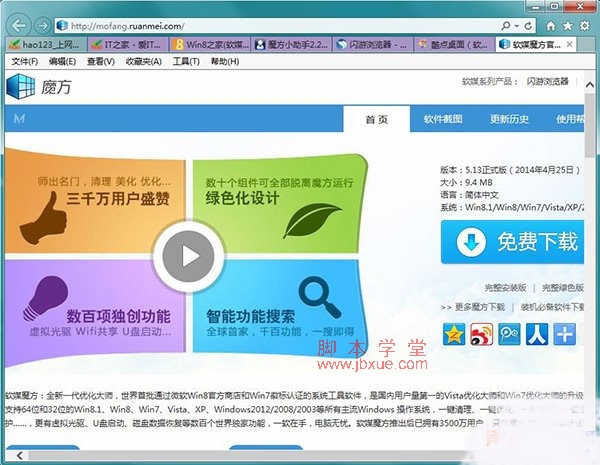This screenshot has height=465, width=600.
Task: Click the vertical scrollbar up arrow
Action: (590, 85)
